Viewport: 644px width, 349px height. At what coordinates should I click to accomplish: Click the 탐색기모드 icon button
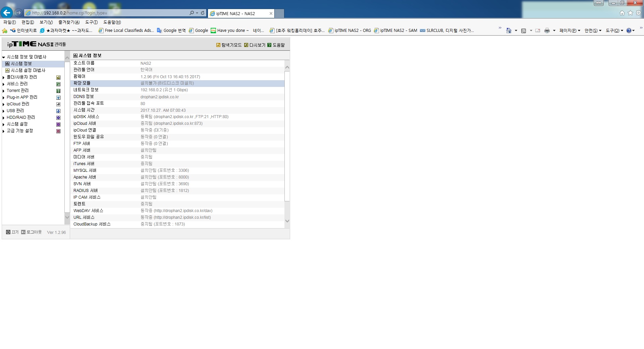tap(229, 45)
